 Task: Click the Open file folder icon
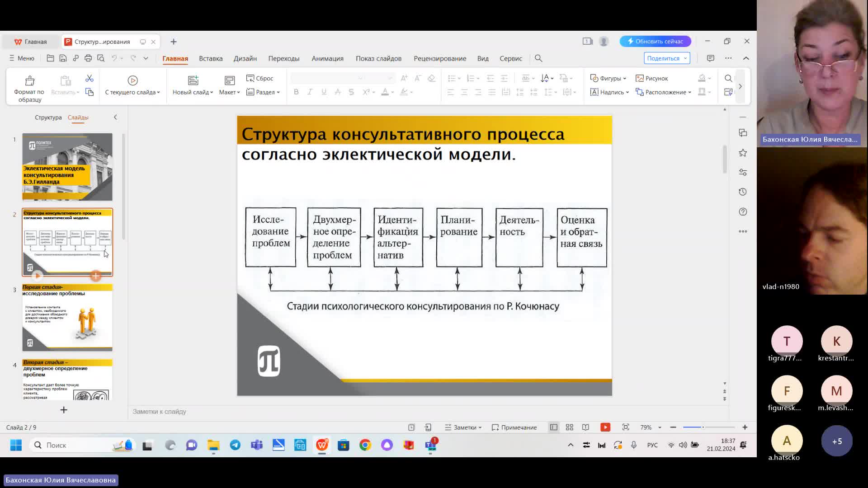[51, 58]
